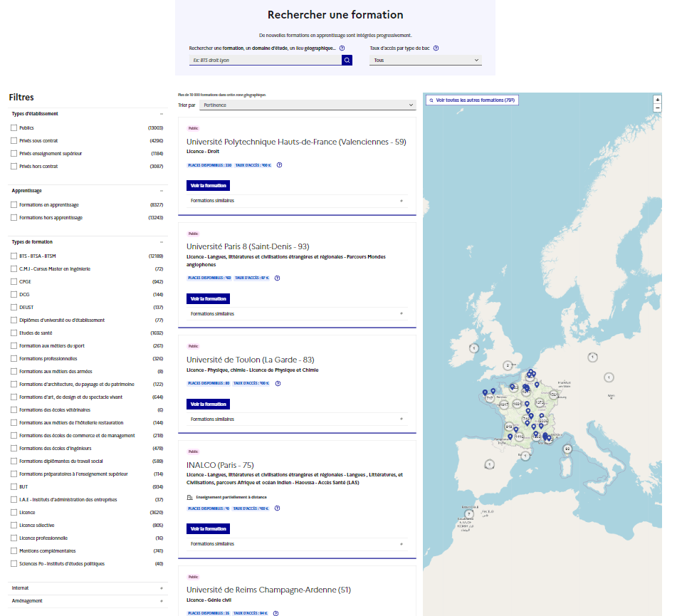This screenshot has height=616, width=677.
Task: Tick the BUT formation type checkbox
Action: 14,487
